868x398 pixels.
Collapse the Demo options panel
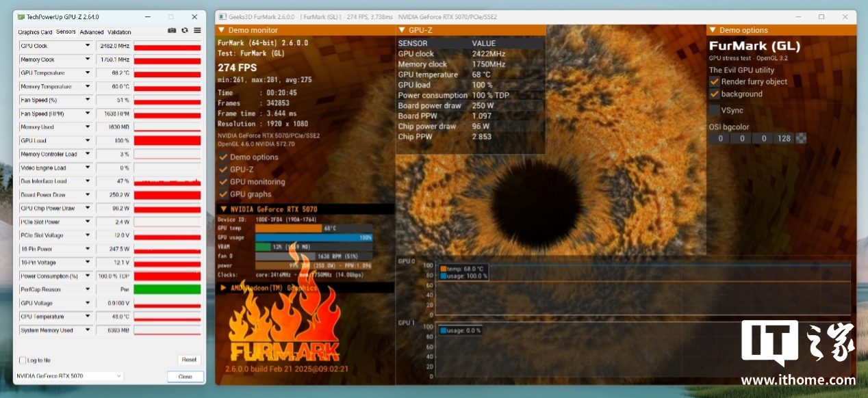[713, 30]
